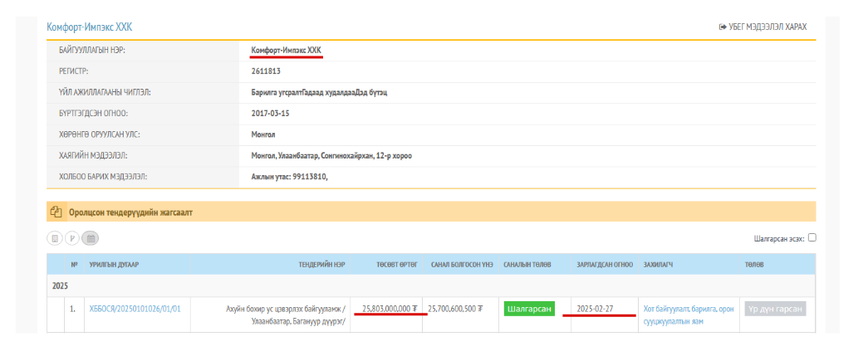Viewport: 868px width, 361px height.
Task: Click the round 'P' filter icon
Action: coord(72,238)
